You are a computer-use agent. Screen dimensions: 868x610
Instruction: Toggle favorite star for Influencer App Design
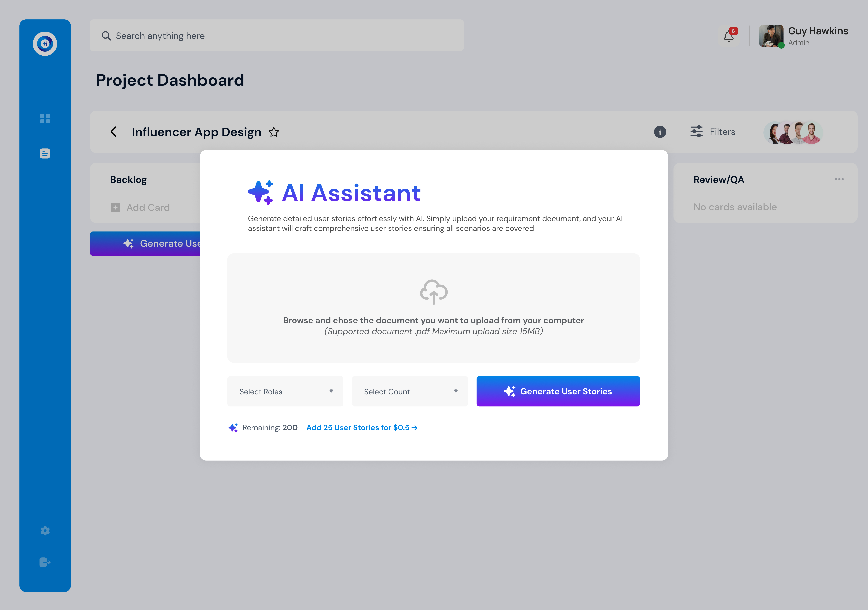click(x=274, y=132)
